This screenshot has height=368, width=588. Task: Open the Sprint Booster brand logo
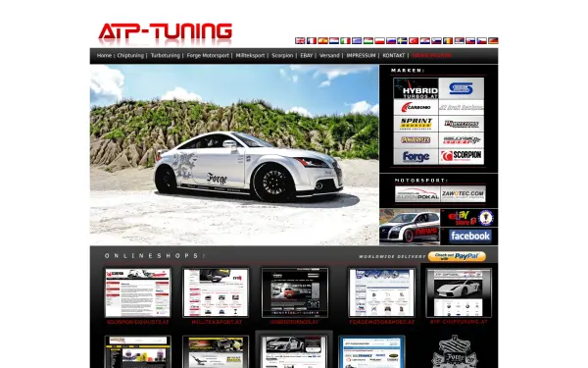click(x=416, y=124)
